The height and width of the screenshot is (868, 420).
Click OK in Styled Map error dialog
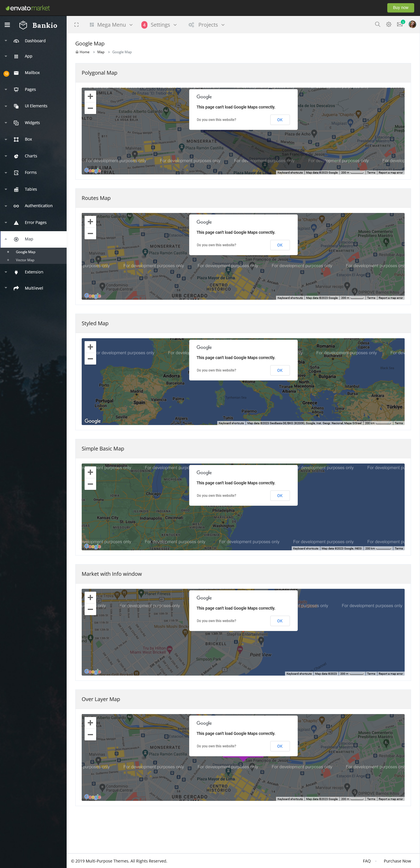click(280, 371)
